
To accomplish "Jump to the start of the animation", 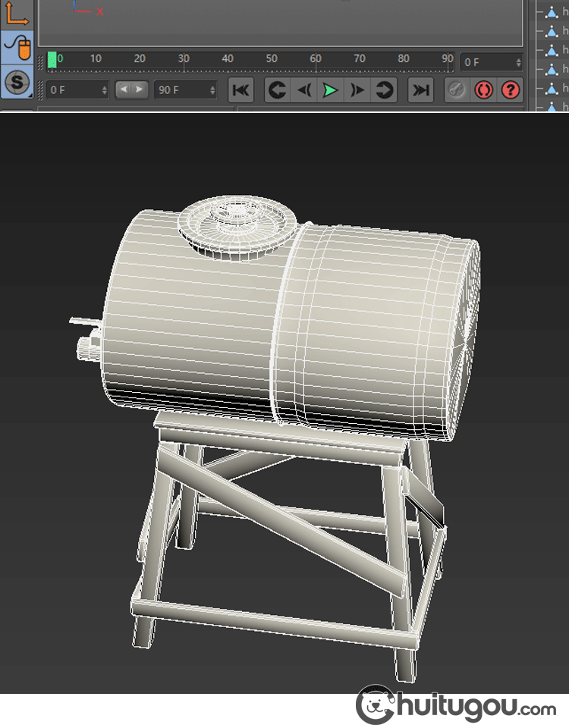I will click(x=240, y=90).
